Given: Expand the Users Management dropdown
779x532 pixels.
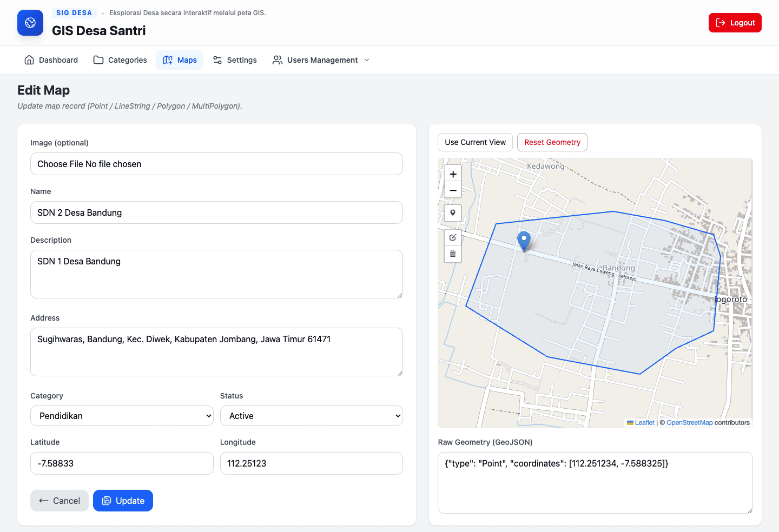Looking at the screenshot, I should [x=321, y=60].
